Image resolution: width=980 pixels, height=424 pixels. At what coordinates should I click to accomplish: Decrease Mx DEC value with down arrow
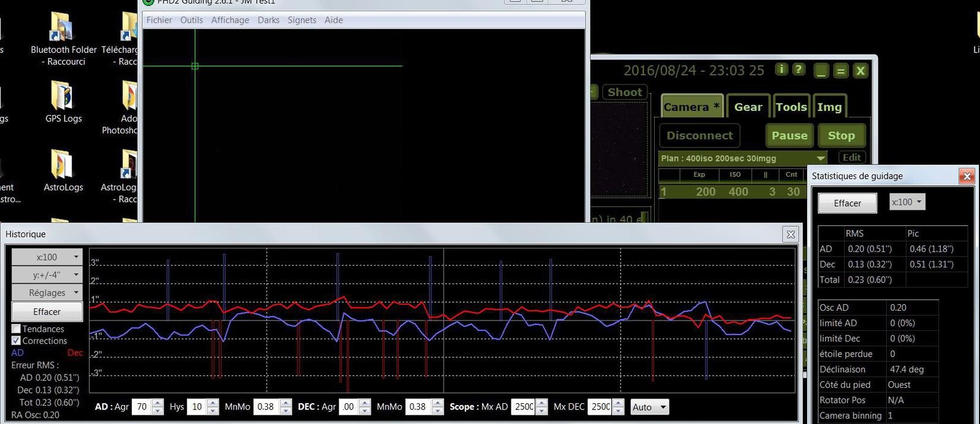(618, 411)
